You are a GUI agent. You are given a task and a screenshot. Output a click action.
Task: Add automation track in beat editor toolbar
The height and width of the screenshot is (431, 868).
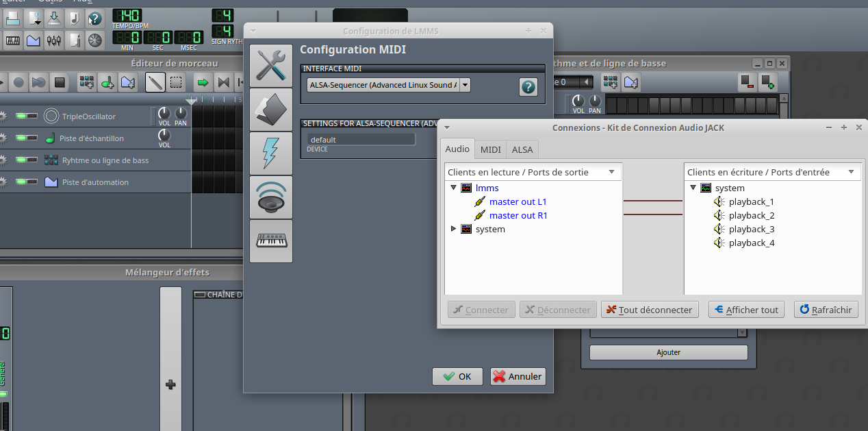click(630, 82)
